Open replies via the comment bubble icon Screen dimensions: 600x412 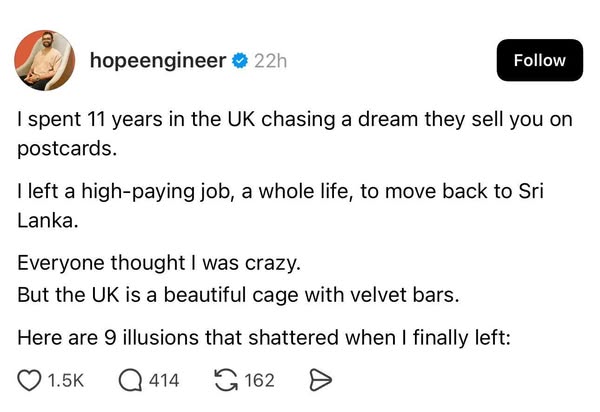(x=130, y=381)
